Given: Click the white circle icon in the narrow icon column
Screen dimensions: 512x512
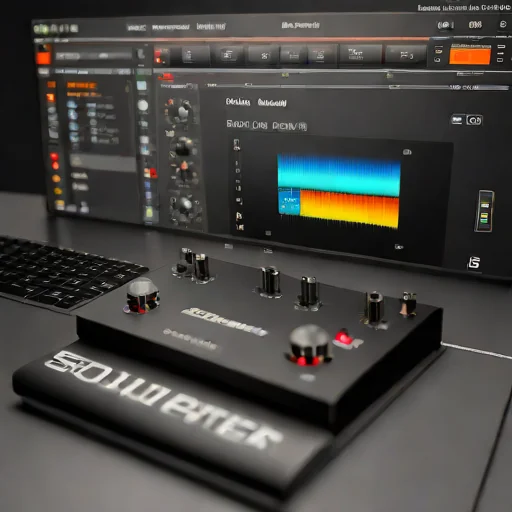Looking at the screenshot, I should pos(143,106).
